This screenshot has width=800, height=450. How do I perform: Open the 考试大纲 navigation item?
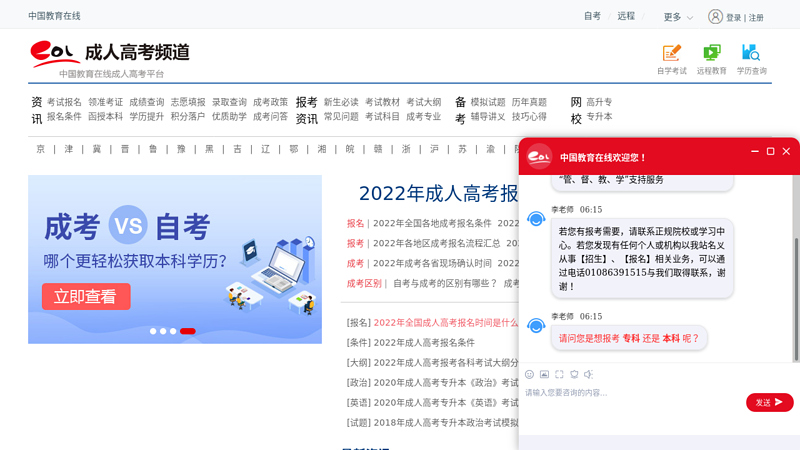coord(423,102)
